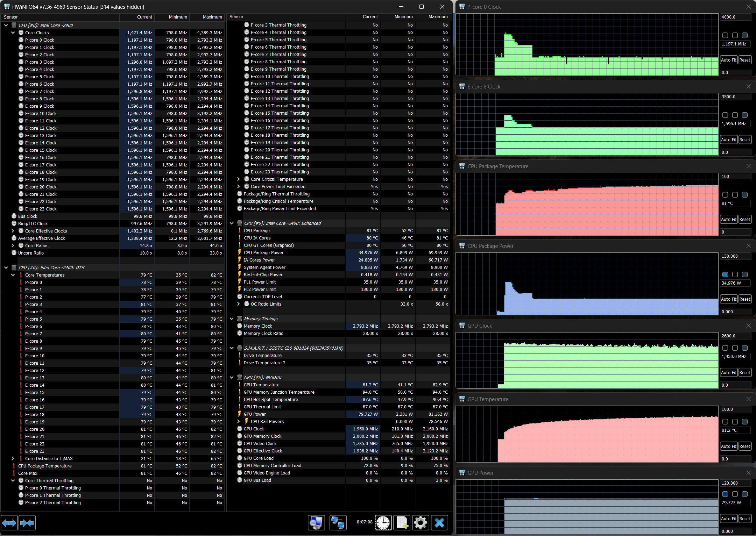Screen dimensions: 756x536
Task: Open the remote network computers icon
Action: tap(338, 523)
